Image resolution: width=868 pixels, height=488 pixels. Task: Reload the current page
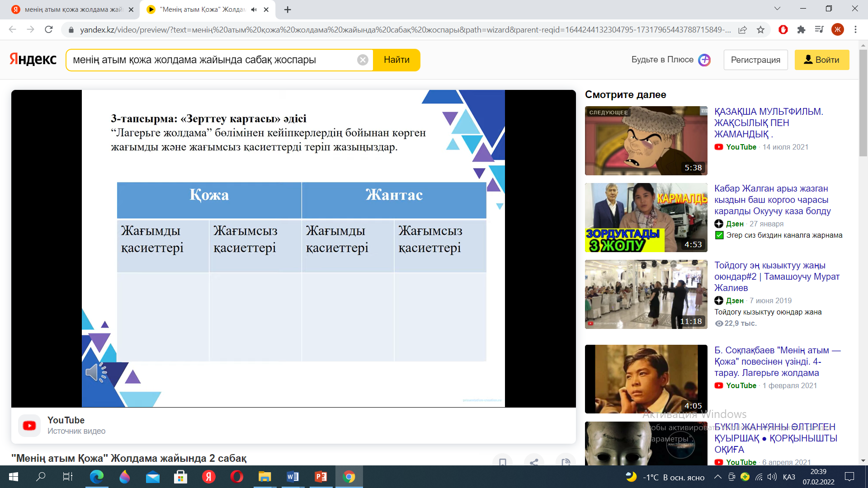tap(49, 30)
